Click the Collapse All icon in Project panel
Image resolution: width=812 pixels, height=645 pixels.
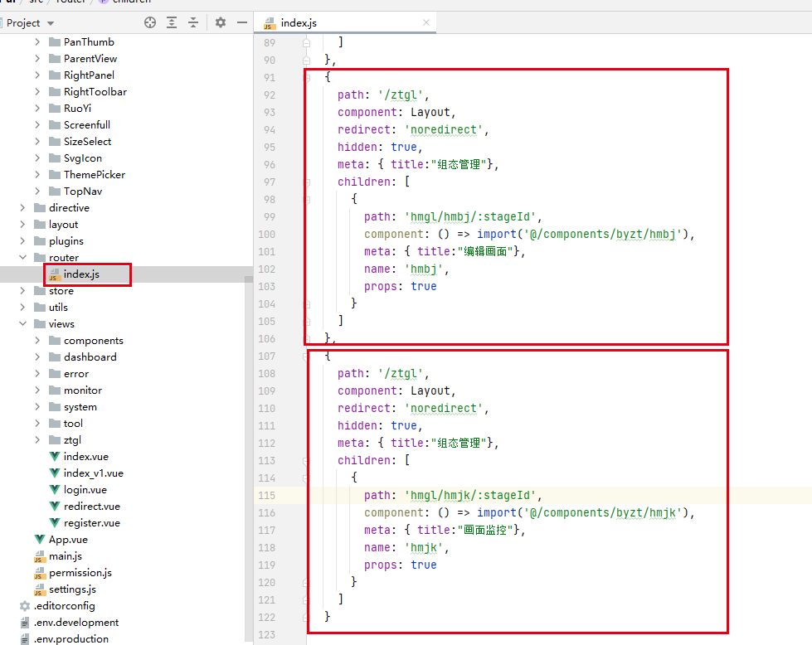193,23
